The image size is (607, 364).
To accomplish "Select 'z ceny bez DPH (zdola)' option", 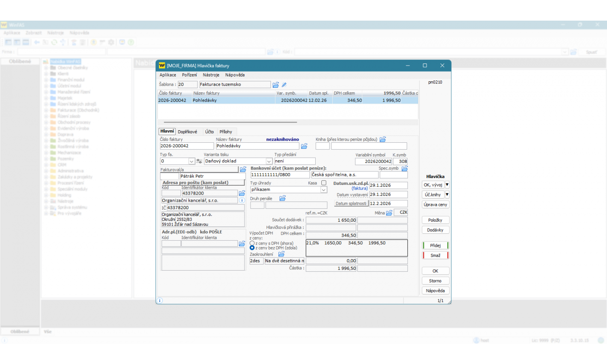I will (252, 248).
